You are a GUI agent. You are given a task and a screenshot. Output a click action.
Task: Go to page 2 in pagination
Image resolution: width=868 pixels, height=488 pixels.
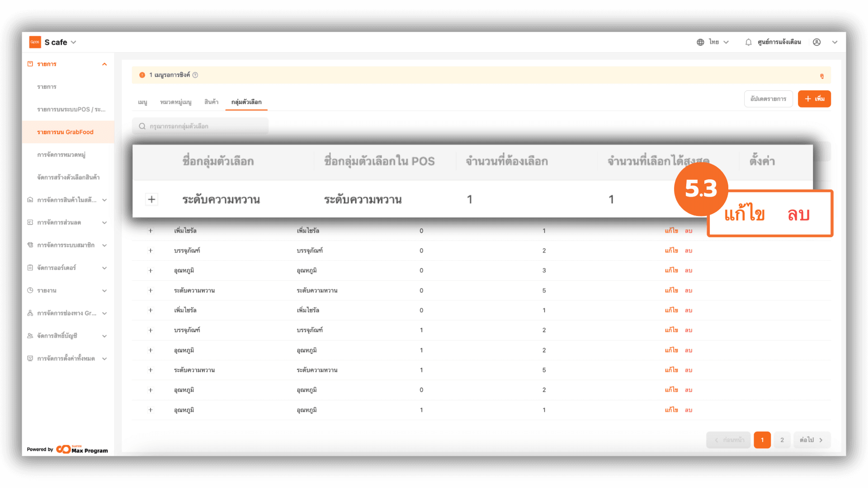tap(782, 440)
